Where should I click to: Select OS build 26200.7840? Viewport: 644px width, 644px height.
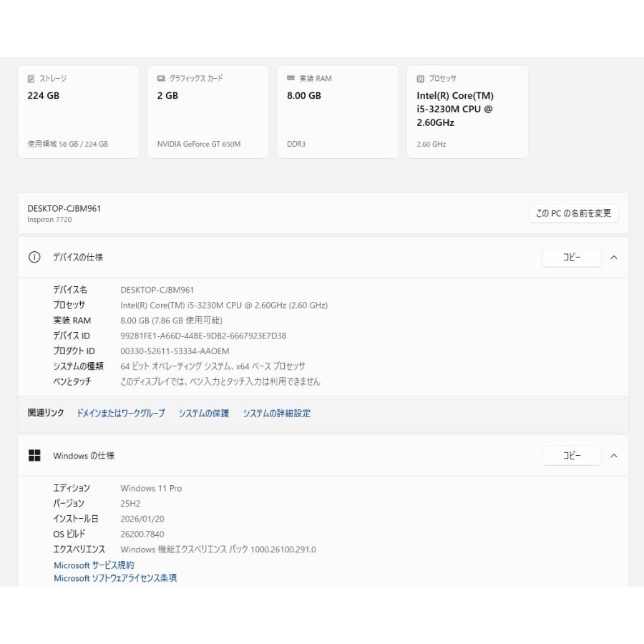(x=142, y=535)
